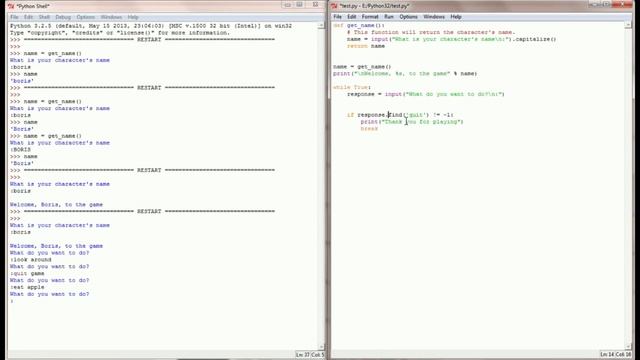Click Python Shell vertical scrollbar down arrow
The height and width of the screenshot is (360, 640).
[x=321, y=347]
